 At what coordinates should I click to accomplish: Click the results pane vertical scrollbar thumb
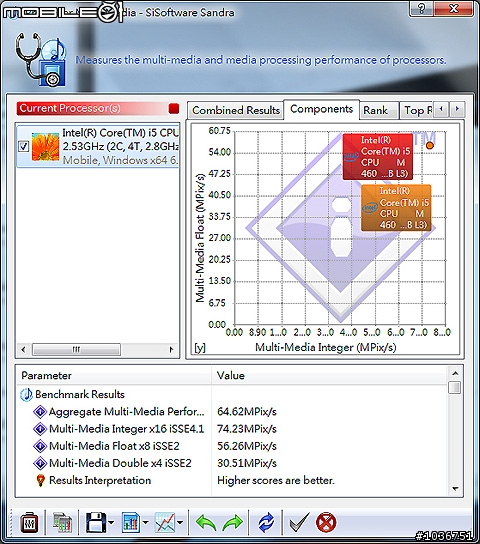coord(455,388)
